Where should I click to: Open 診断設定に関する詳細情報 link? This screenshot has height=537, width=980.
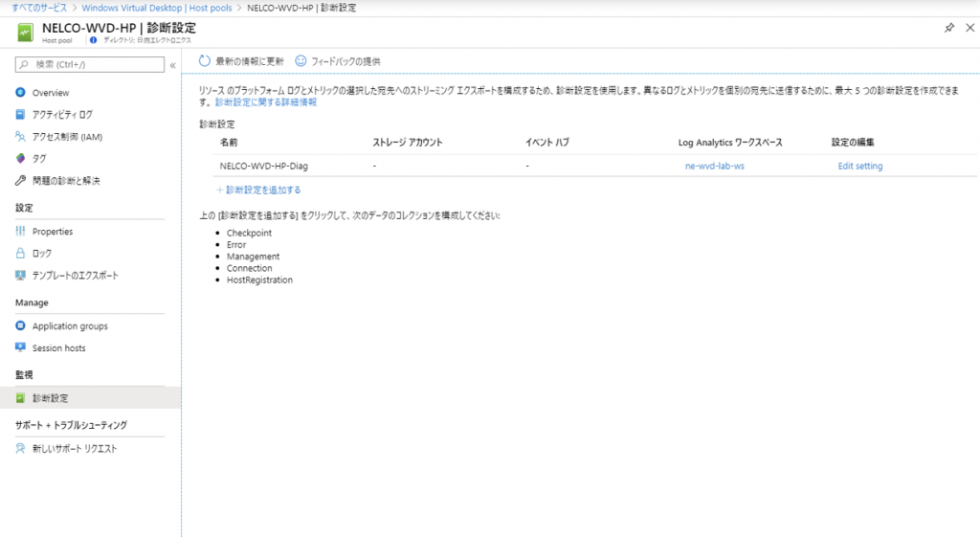(x=266, y=101)
